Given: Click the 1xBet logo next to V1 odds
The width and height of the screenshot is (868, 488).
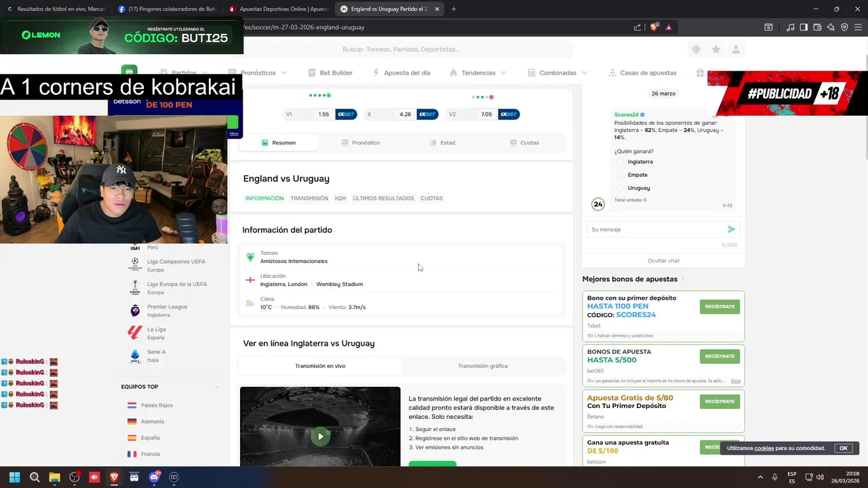Looking at the screenshot, I should click(x=346, y=114).
